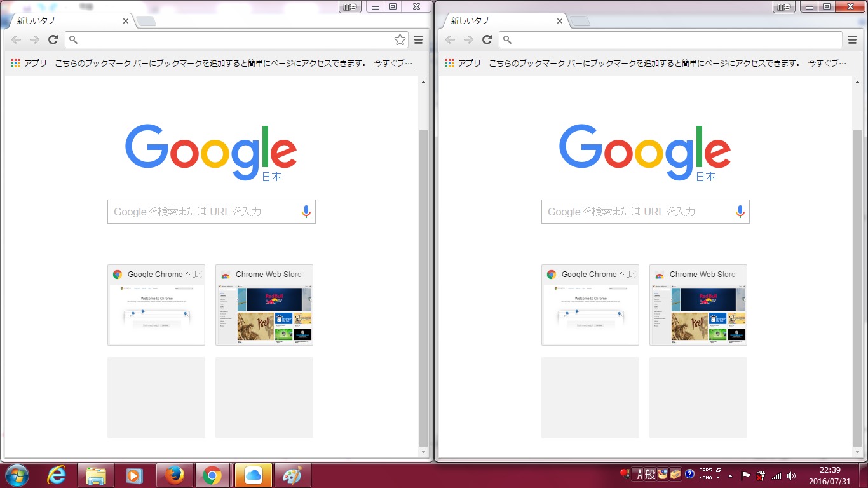868x488 pixels.
Task: Click the Chrome taskbar button
Action: coord(213,475)
